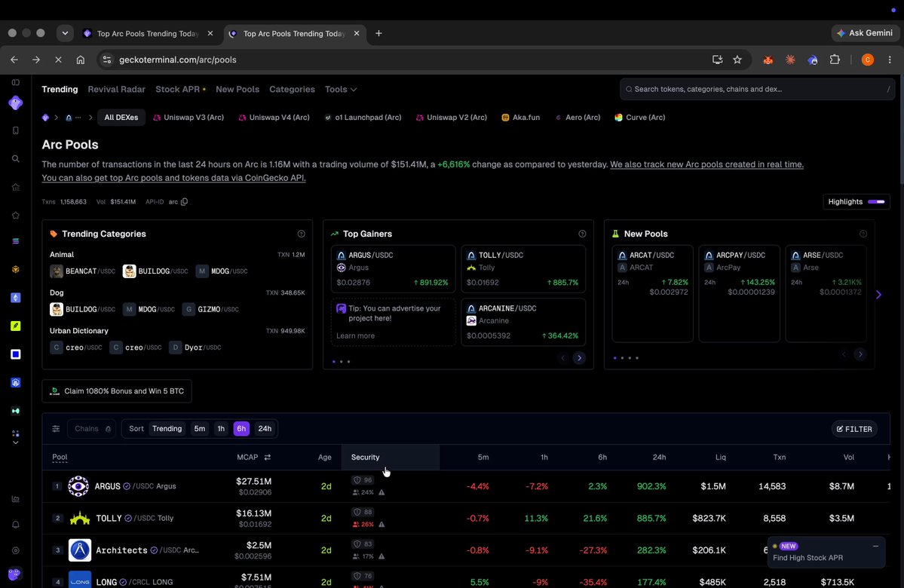Click the browser back arrow
This screenshot has height=588, width=904.
[14, 60]
